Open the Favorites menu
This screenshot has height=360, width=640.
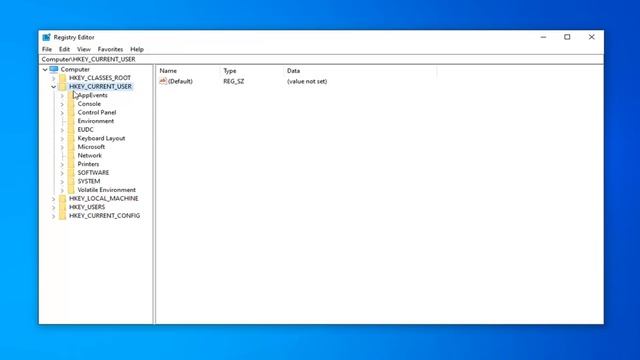(x=110, y=49)
